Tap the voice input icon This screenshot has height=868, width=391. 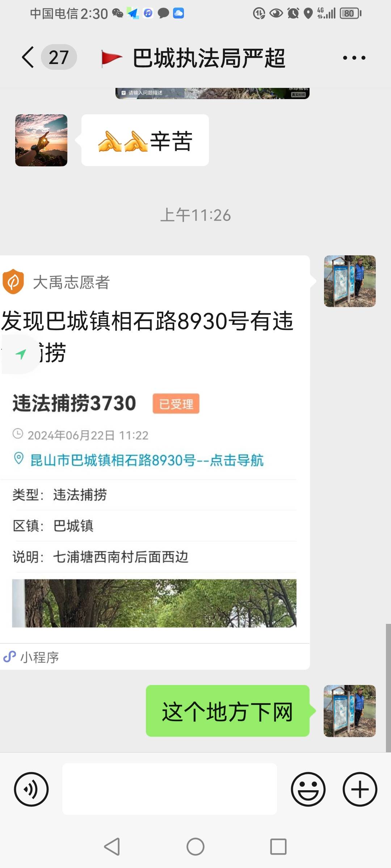31,789
